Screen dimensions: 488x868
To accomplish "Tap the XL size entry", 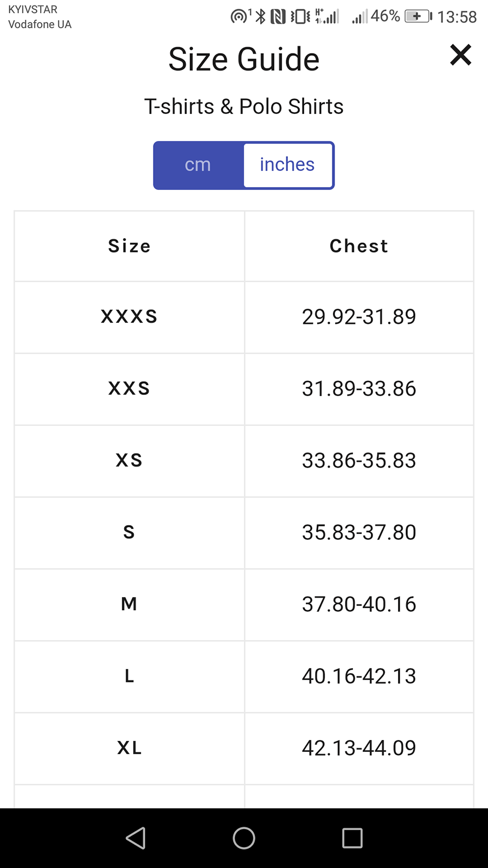I will click(129, 748).
